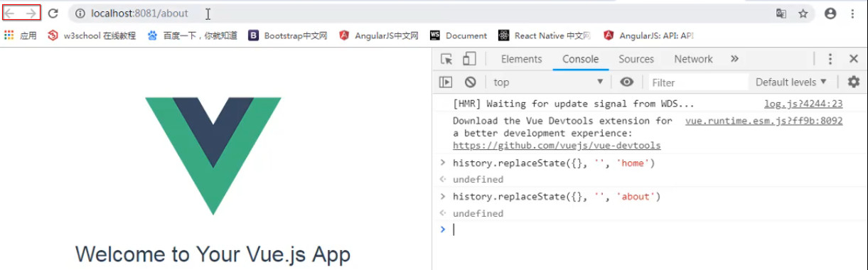
Task: Clear the console output
Action: (x=470, y=82)
